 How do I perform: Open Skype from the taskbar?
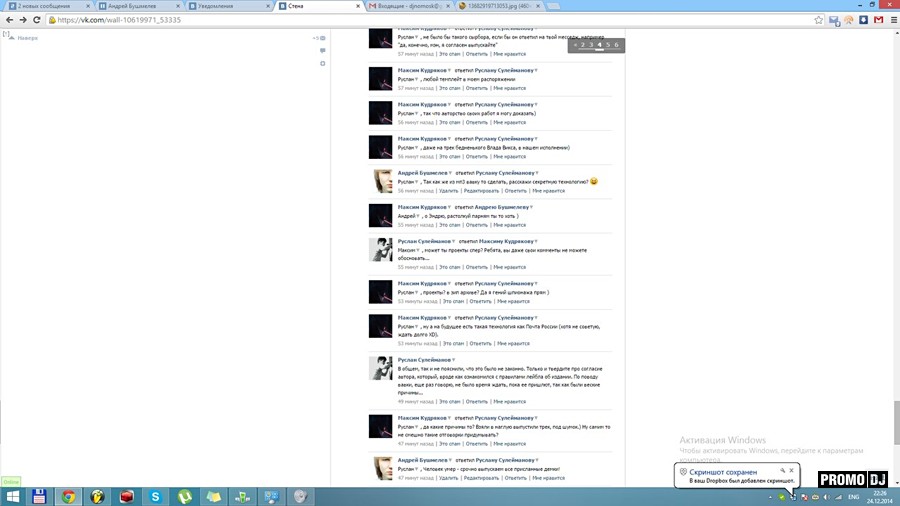pos(156,496)
